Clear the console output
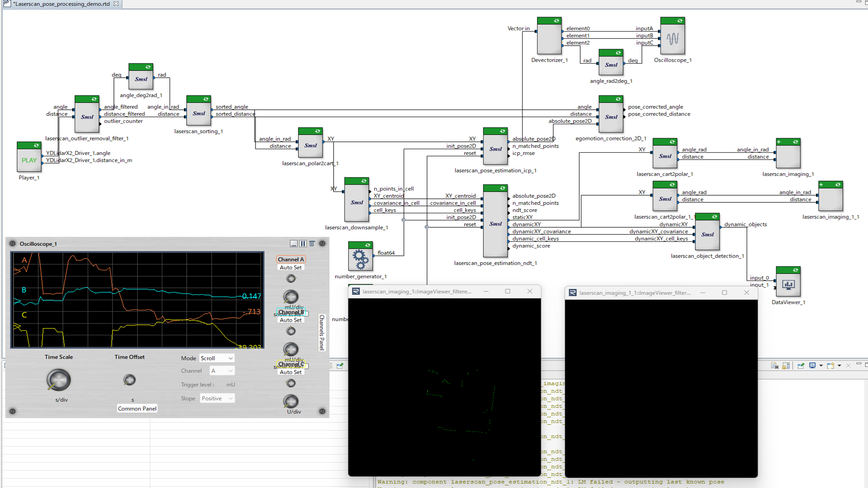Screen dimensions: 868x488 (775, 366)
